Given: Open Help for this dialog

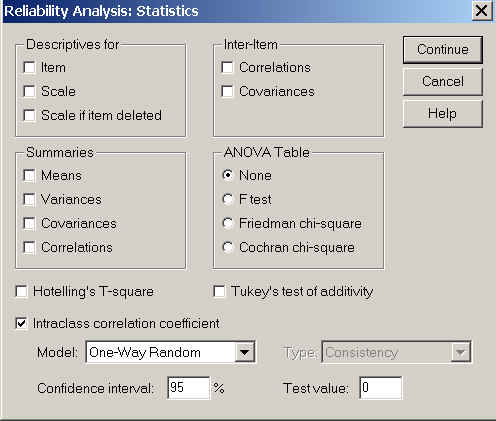Looking at the screenshot, I should (443, 114).
